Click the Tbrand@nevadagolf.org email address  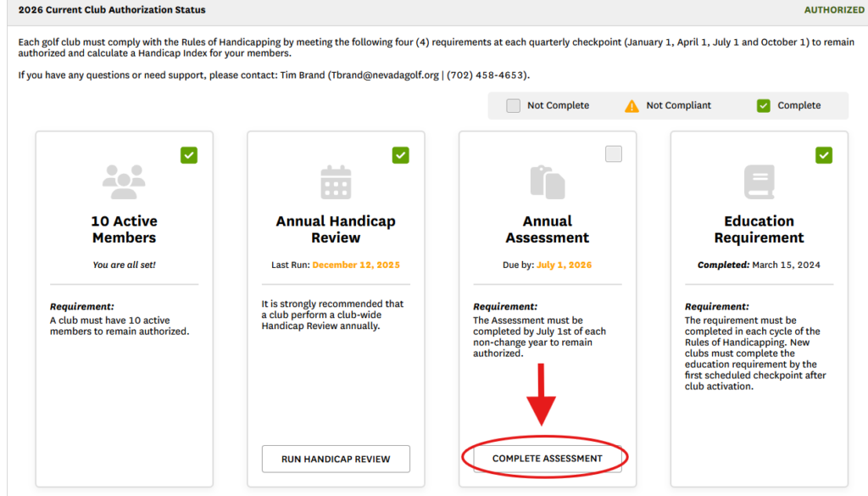click(x=383, y=75)
